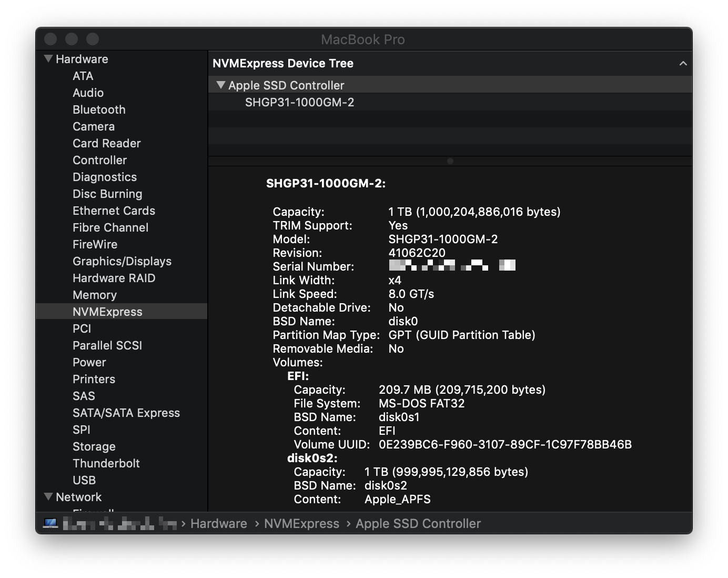Select Fibre Channel in the sidebar
This screenshot has width=728, height=578.
pyautogui.click(x=110, y=227)
